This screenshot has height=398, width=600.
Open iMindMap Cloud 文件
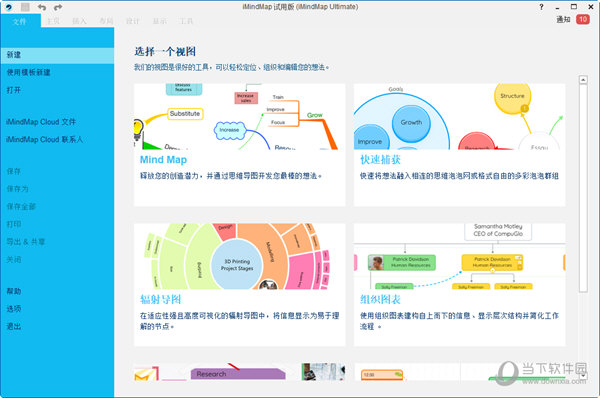pyautogui.click(x=41, y=122)
